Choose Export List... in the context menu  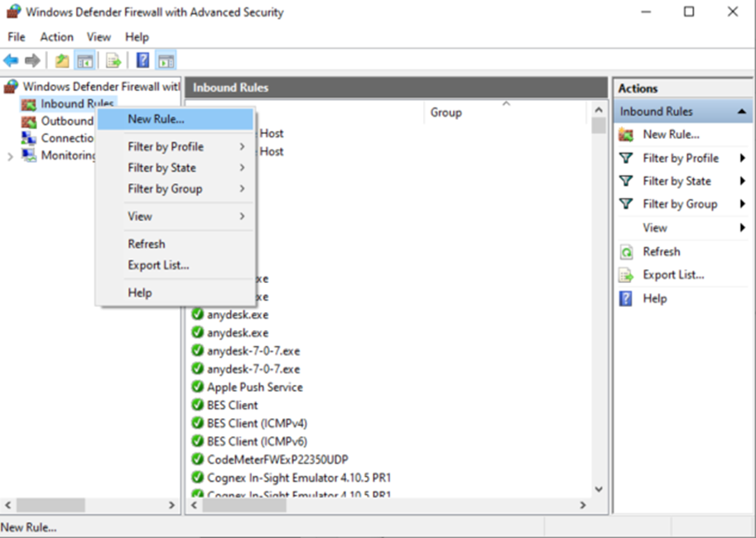coord(175,265)
